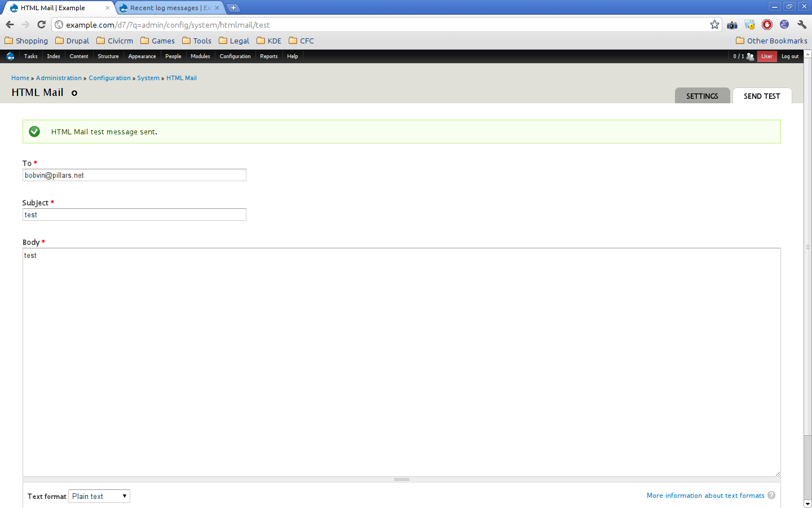Open the Text format dropdown

point(99,496)
